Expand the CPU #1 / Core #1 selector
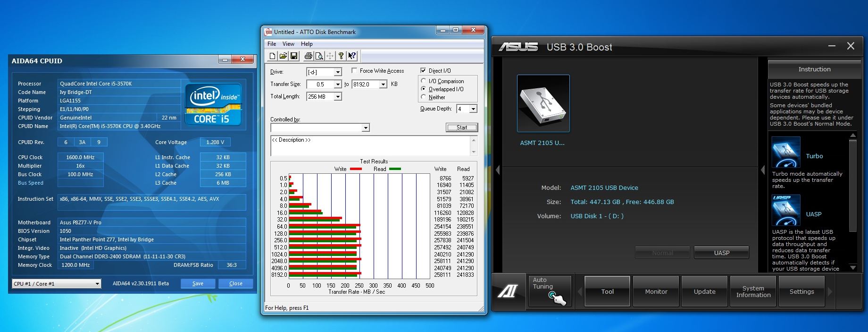The height and width of the screenshot is (332, 868). click(97, 284)
